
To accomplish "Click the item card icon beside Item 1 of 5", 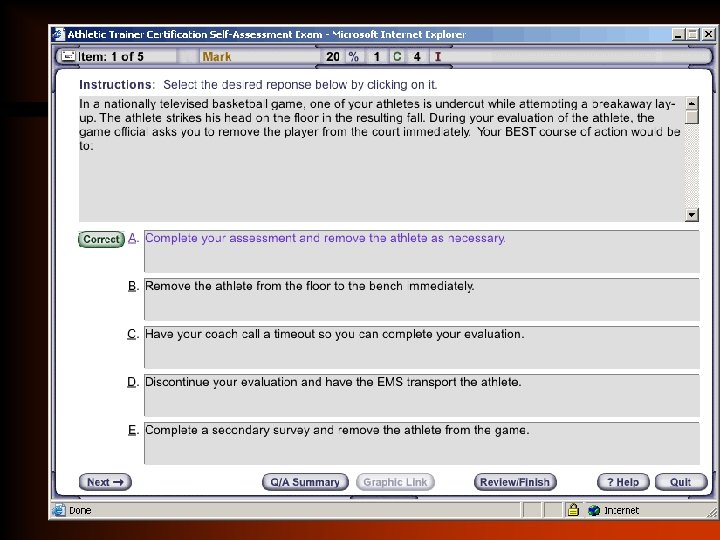I will (x=68, y=56).
